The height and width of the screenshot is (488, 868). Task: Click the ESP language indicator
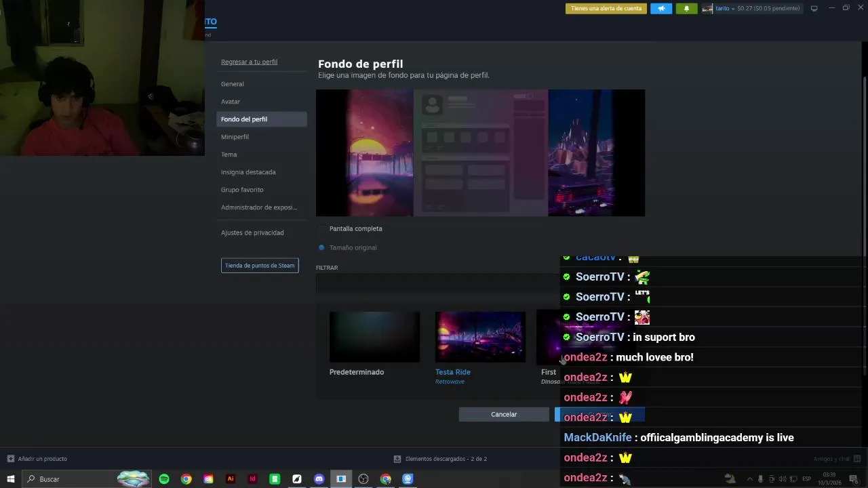[x=807, y=479]
